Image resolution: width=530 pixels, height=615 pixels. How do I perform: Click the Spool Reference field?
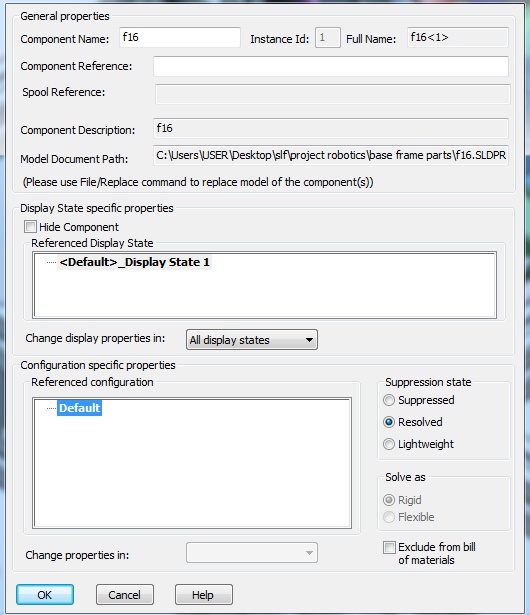click(x=333, y=94)
